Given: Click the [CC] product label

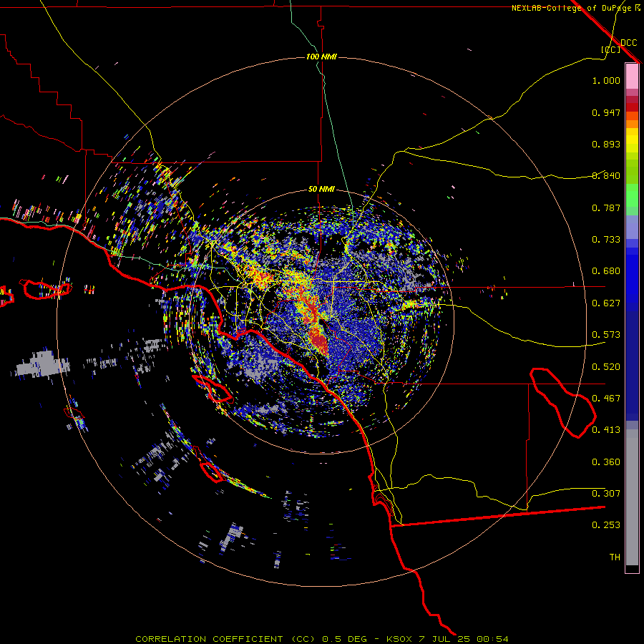Looking at the screenshot, I should click(x=611, y=49).
